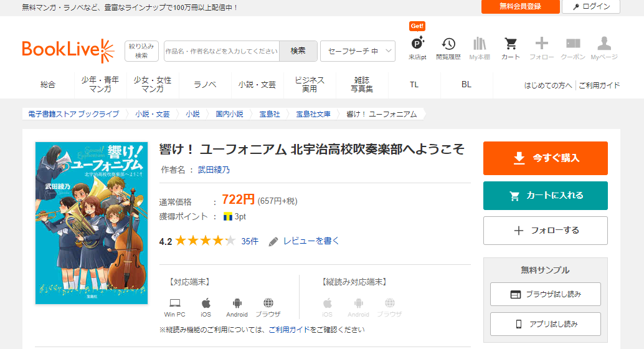Click the 今すぐ購入 buy now button
Screen dimensions: 644x349
pos(546,158)
